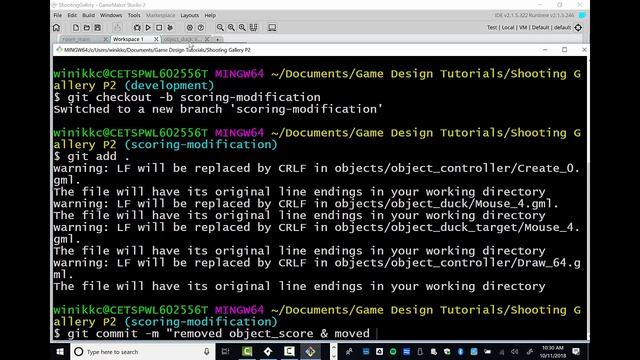The width and height of the screenshot is (640, 360).
Task: Click the first '(scoring-modification)' branch label
Action: pos(201,144)
